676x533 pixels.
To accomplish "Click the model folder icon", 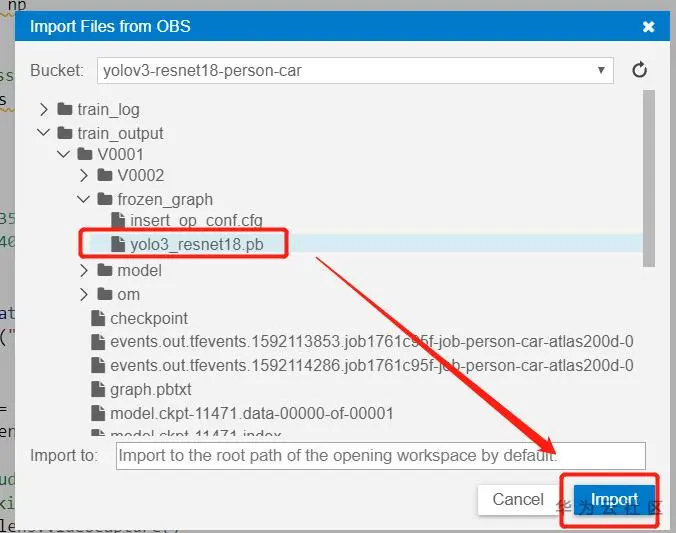I will coord(105,270).
